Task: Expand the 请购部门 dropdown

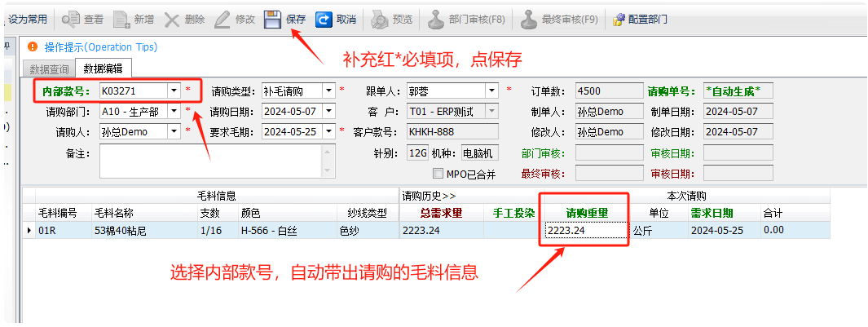Action: [x=174, y=112]
